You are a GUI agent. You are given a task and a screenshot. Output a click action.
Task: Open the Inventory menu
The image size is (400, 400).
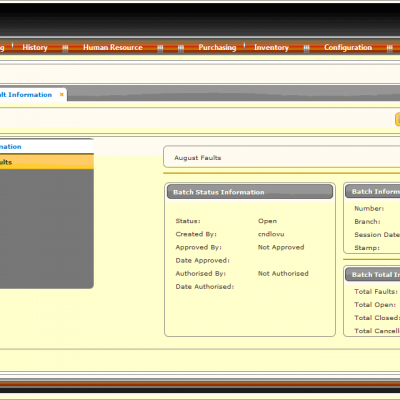point(271,47)
